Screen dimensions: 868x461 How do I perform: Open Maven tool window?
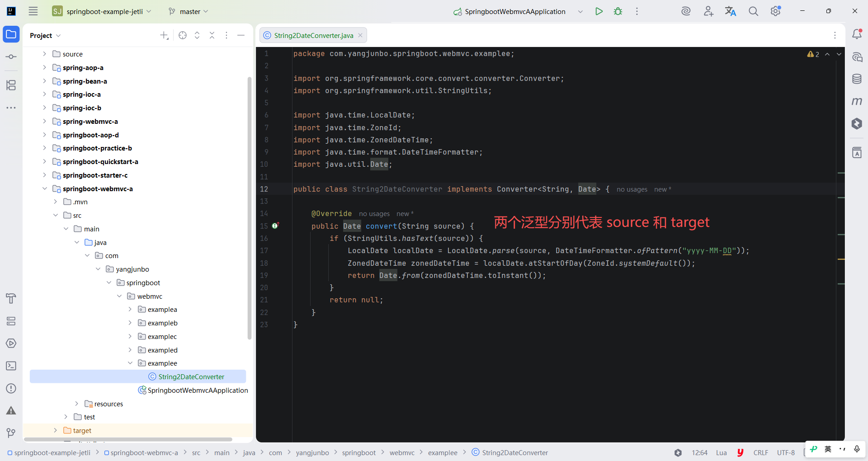point(857,101)
